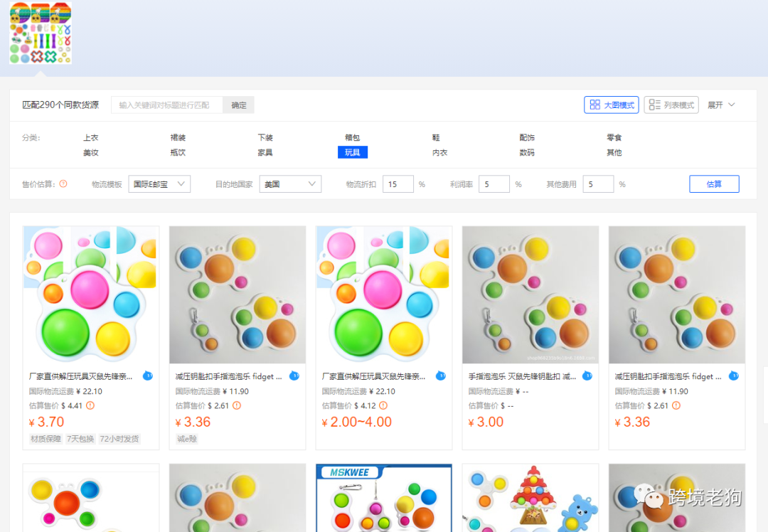This screenshot has height=532, width=768.
Task: Open the product image priced ¥2.00~4.00
Action: pos(384,294)
